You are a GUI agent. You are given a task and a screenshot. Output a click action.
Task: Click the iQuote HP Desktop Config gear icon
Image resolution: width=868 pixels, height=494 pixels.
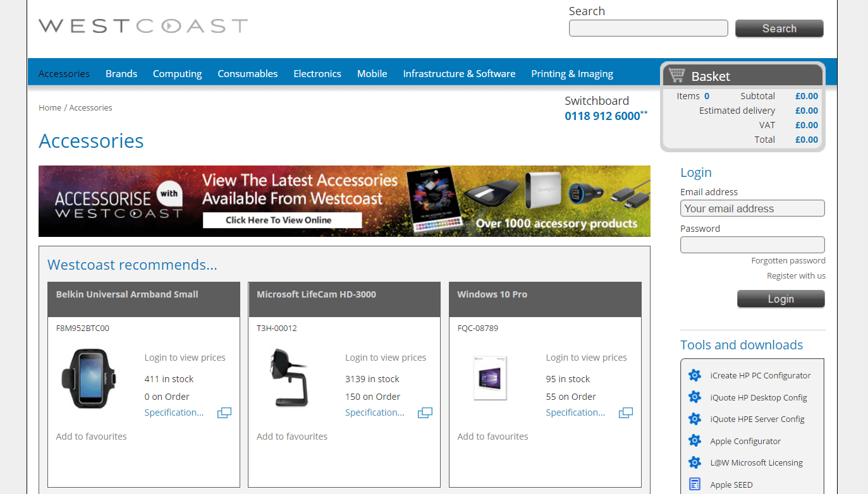tap(694, 397)
